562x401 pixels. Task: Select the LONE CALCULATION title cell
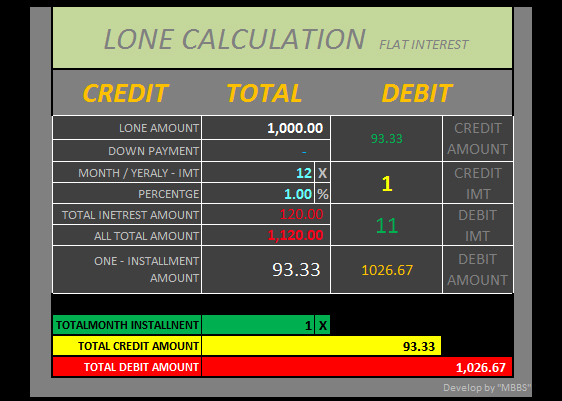tap(282, 38)
